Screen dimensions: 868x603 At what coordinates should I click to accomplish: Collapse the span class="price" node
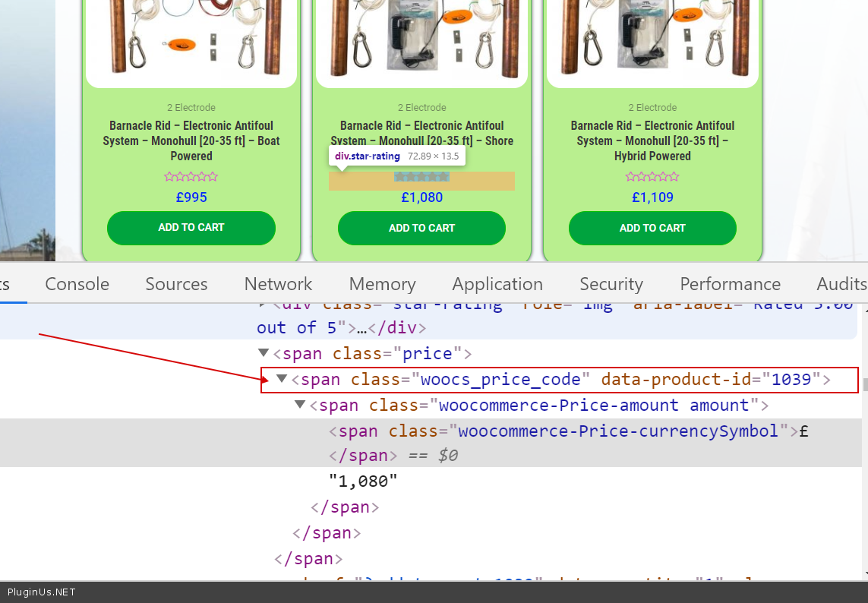point(264,353)
